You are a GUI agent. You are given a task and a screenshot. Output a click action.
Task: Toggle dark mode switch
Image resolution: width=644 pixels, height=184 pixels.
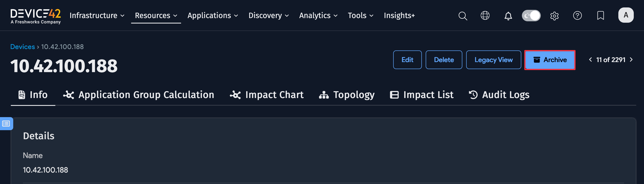(531, 15)
